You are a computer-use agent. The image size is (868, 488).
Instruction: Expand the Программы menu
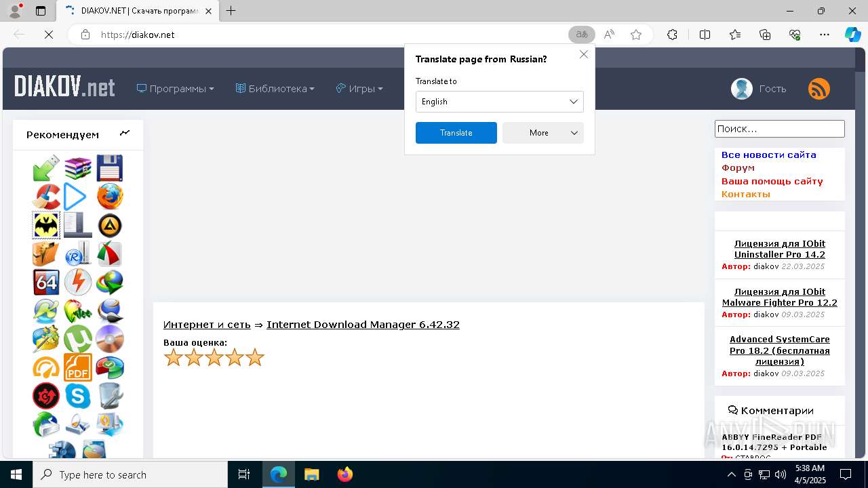(176, 89)
